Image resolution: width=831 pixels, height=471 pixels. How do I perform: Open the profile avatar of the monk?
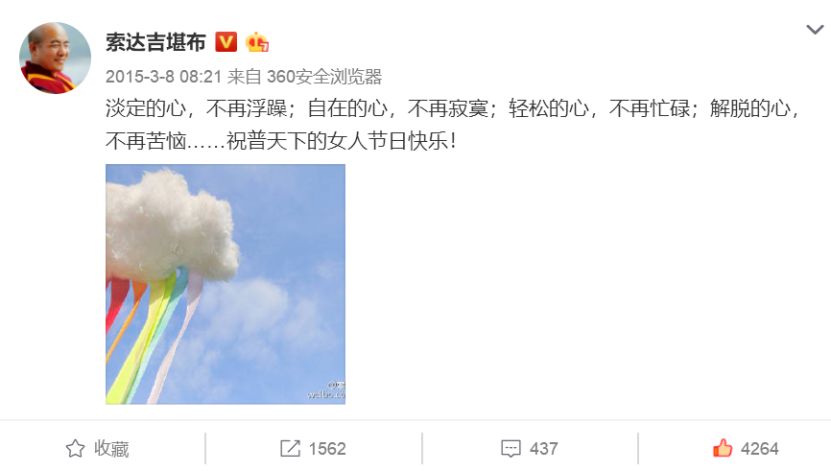pos(55,58)
